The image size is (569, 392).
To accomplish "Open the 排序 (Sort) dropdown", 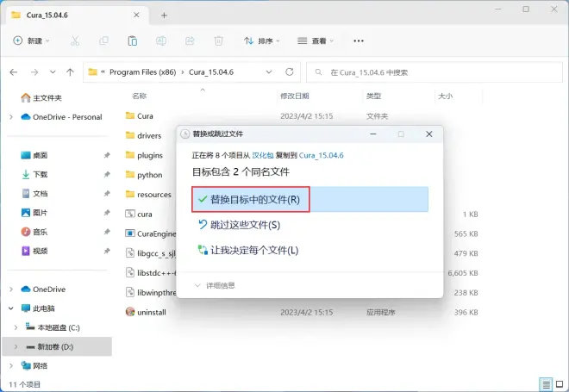I will click(x=261, y=40).
